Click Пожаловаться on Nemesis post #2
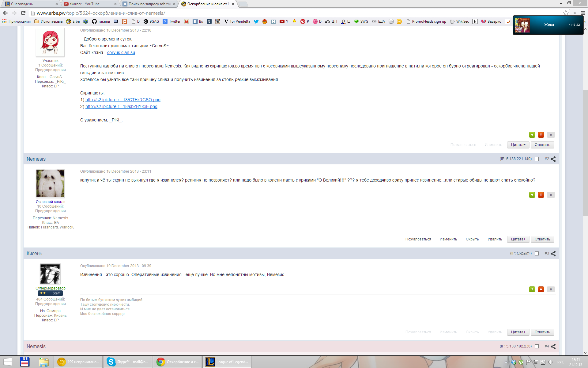 418,239
